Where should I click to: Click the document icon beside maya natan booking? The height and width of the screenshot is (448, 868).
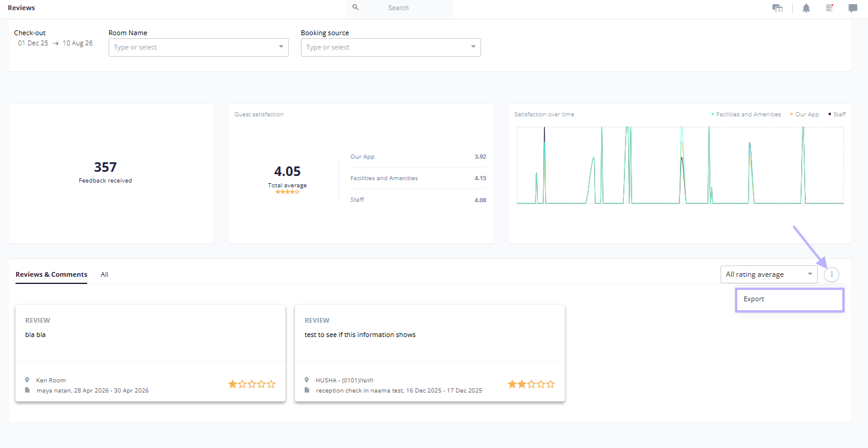pyautogui.click(x=27, y=390)
